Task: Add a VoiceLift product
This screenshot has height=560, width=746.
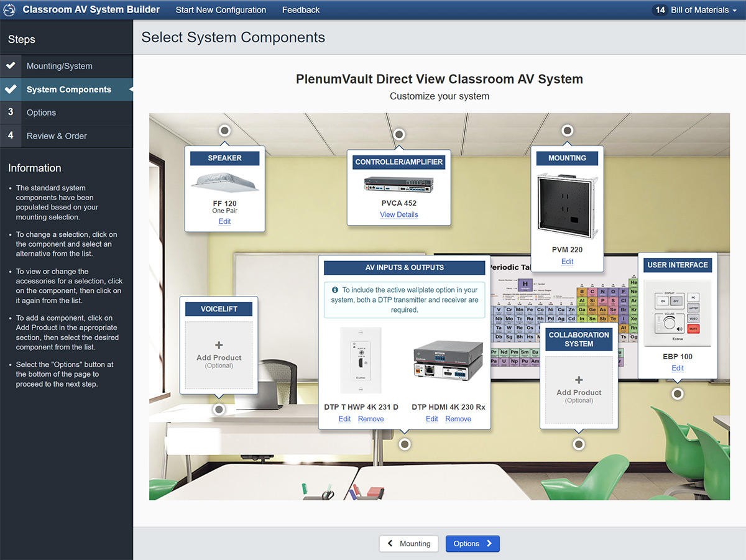Action: point(219,356)
